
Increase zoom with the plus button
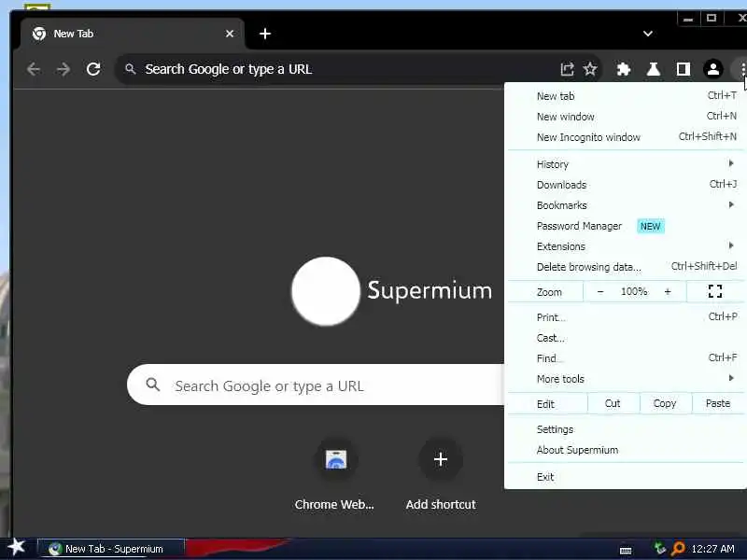(668, 292)
